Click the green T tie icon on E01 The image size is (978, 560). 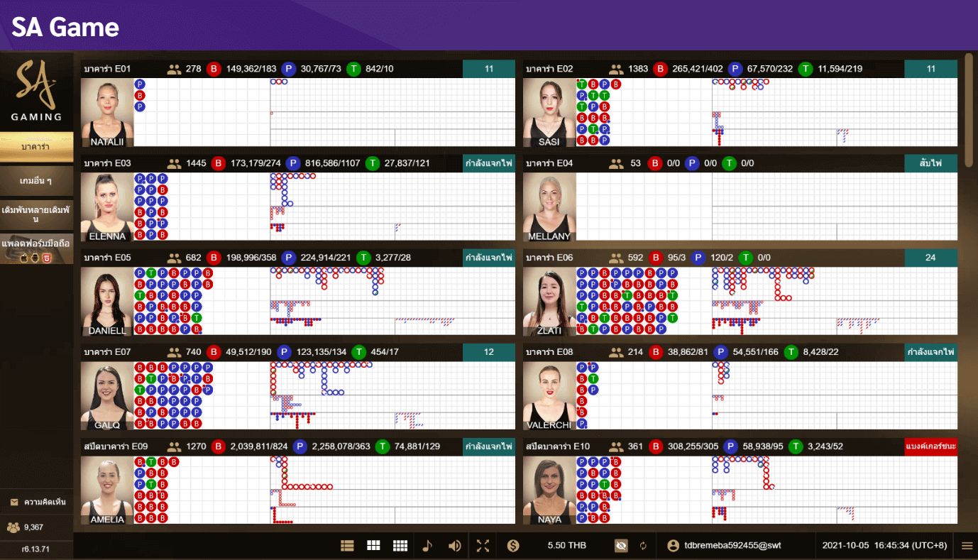(x=353, y=69)
